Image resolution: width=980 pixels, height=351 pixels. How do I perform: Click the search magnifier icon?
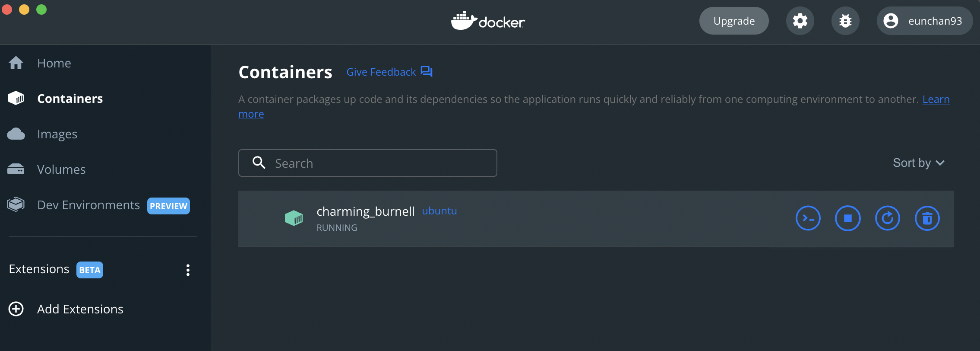[x=259, y=163]
